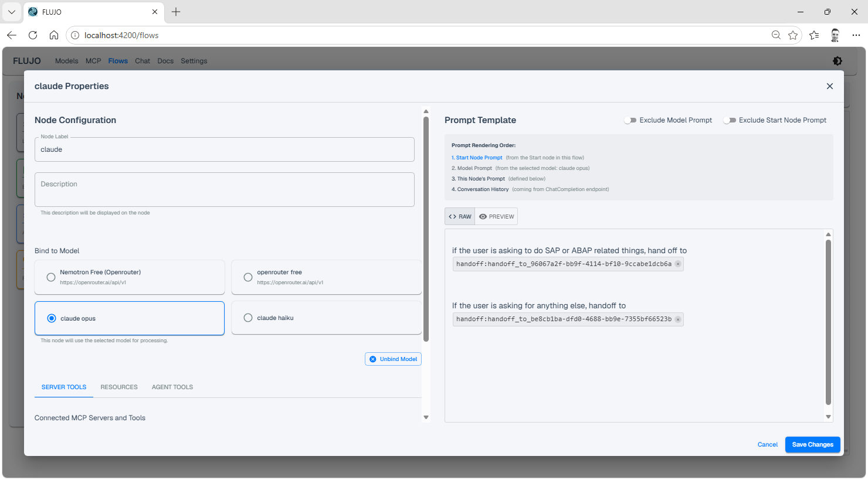
Task: Click the 'Connected MCP Servers and Tools' heading
Action: coord(90,418)
